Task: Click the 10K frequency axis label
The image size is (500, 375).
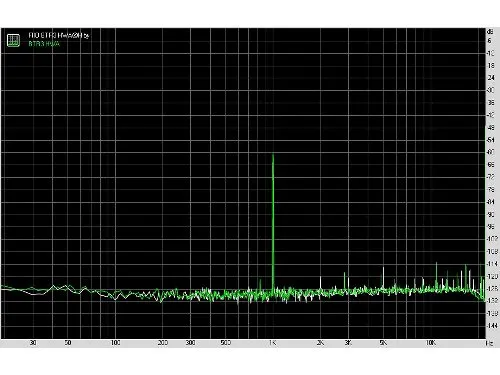Action: [x=431, y=343]
